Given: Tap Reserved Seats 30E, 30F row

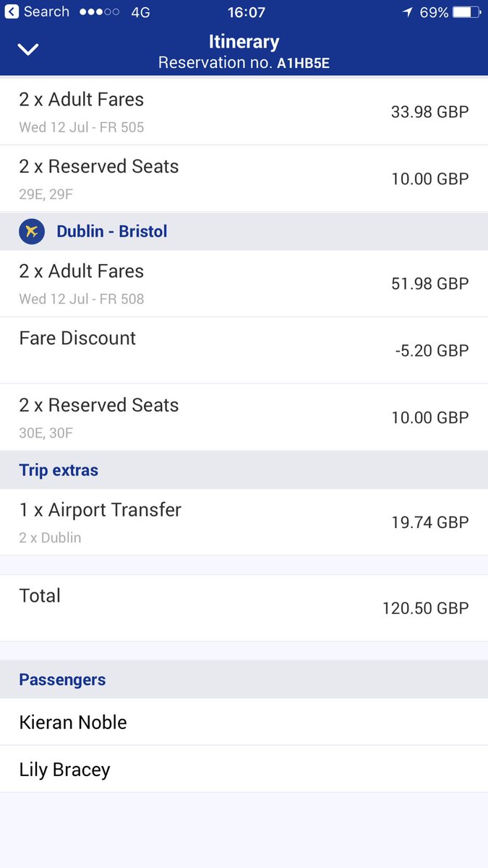Looking at the screenshot, I should [244, 417].
